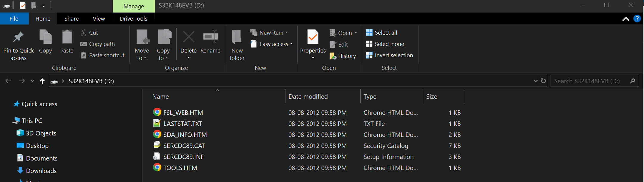Image resolution: width=644 pixels, height=182 pixels.
Task: Click the Rename icon in Organize group
Action: pyautogui.click(x=210, y=37)
